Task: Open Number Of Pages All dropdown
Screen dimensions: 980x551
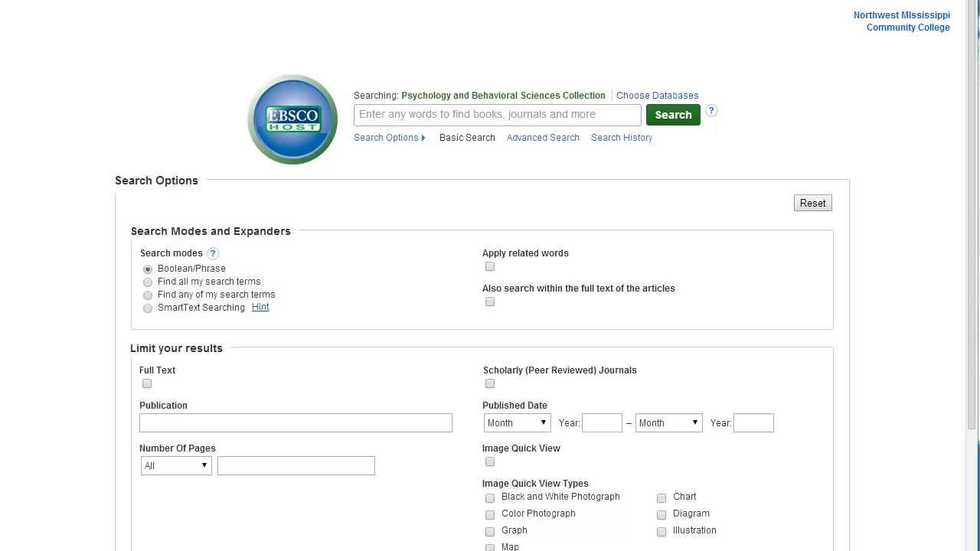Action: click(x=176, y=466)
